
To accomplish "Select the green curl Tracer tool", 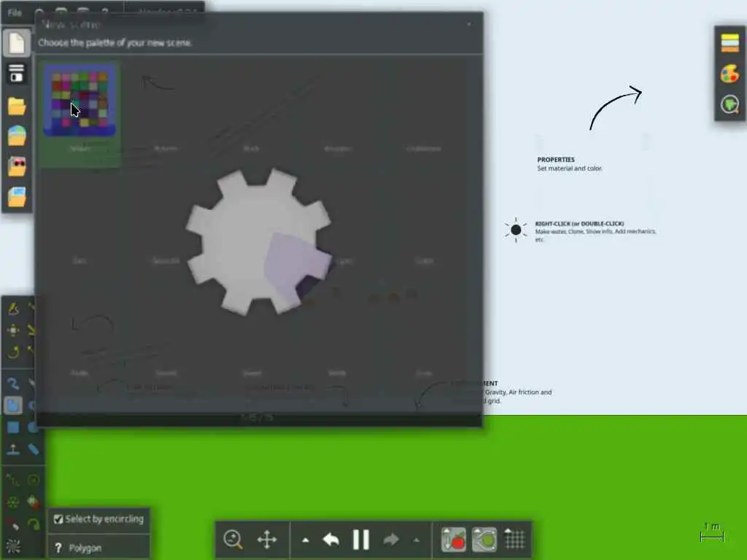I will click(33, 524).
